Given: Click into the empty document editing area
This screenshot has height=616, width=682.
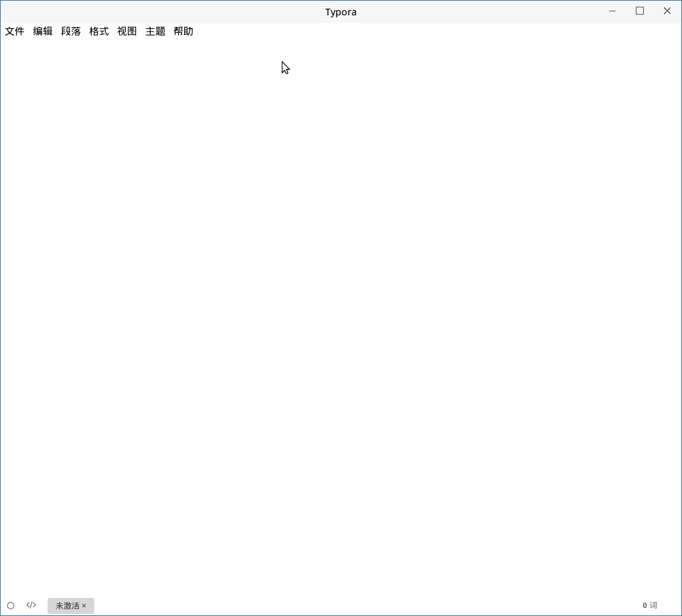Looking at the screenshot, I should click(x=341, y=317).
